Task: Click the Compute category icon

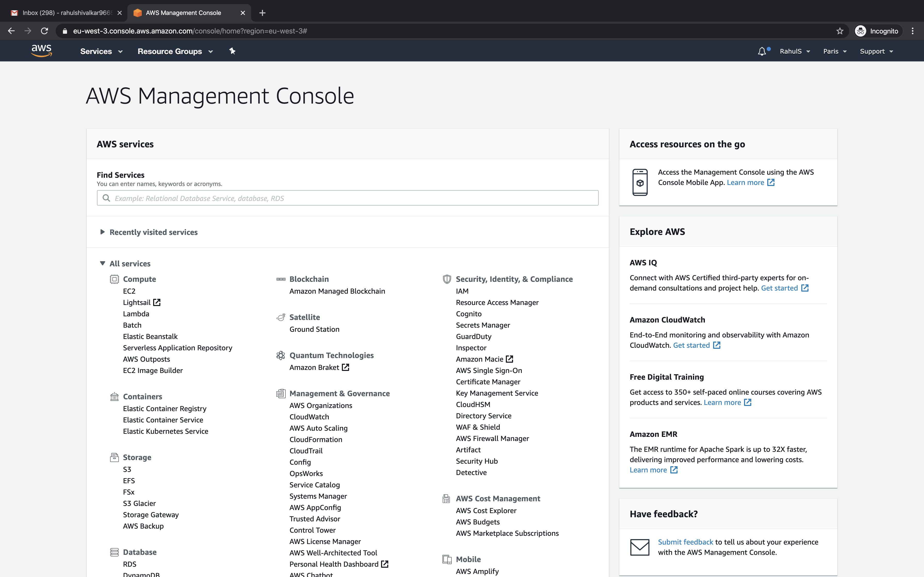Action: [114, 279]
